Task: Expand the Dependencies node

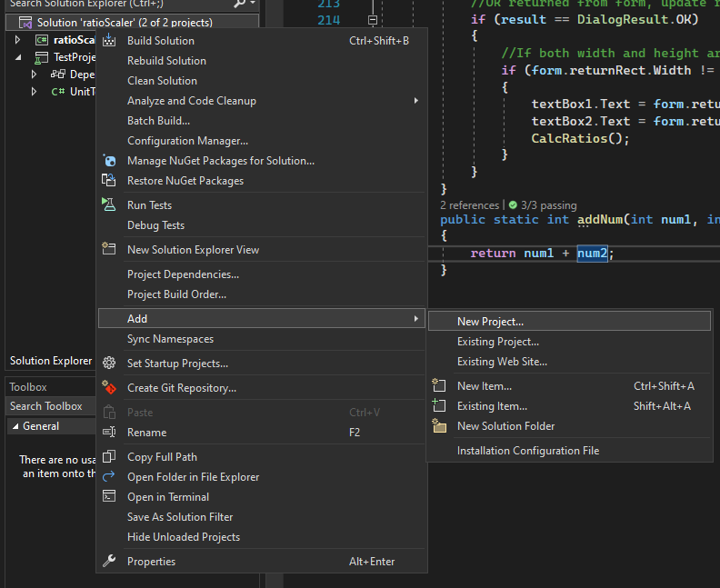Action: click(x=34, y=74)
